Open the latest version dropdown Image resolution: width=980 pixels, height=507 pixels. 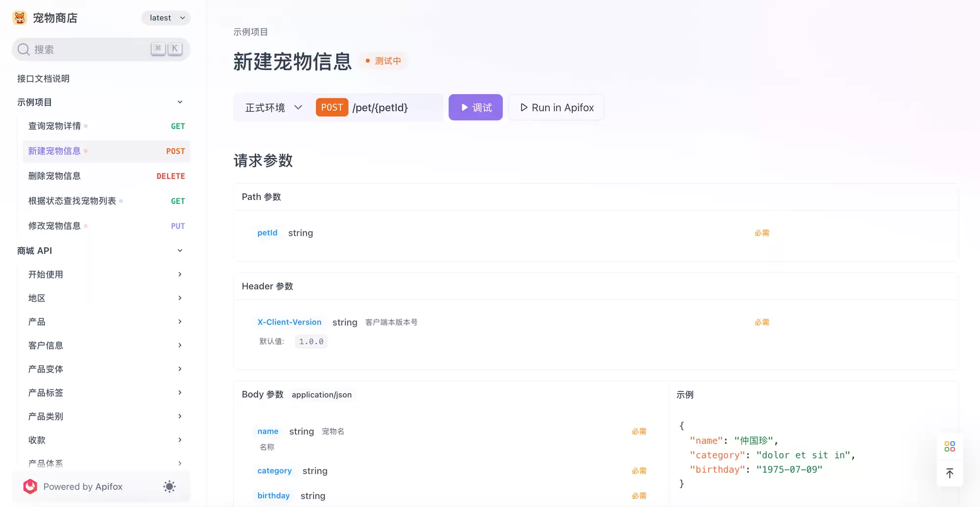(x=166, y=18)
